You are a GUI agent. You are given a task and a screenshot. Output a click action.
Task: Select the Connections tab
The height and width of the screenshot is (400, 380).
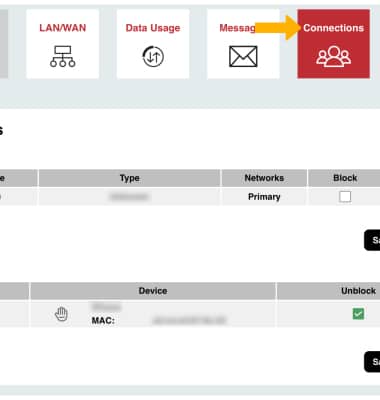pyautogui.click(x=334, y=44)
